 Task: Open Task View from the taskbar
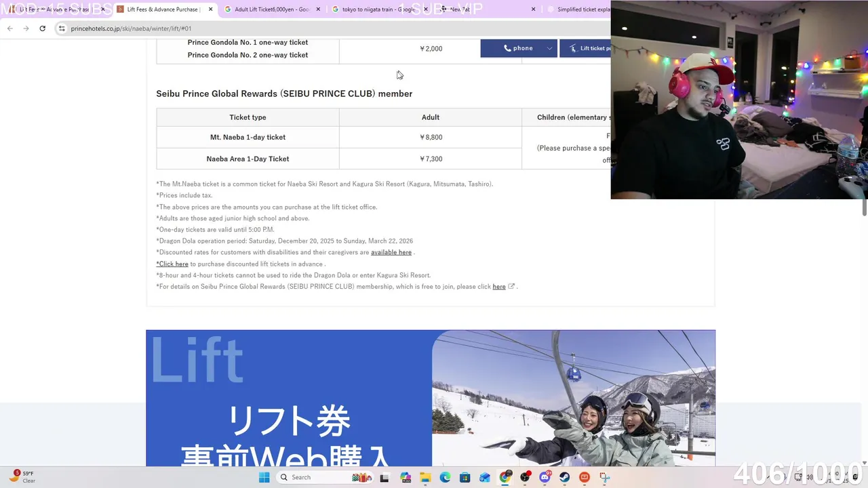[x=386, y=477]
